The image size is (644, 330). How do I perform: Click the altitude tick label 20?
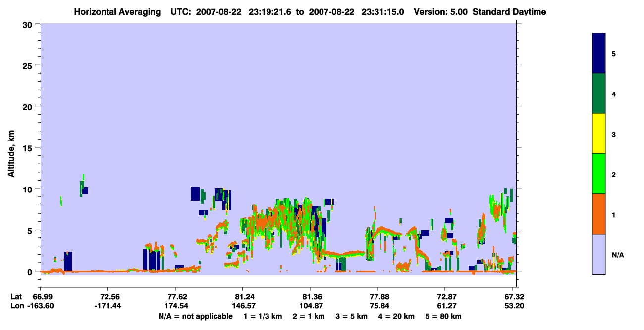tap(28, 106)
